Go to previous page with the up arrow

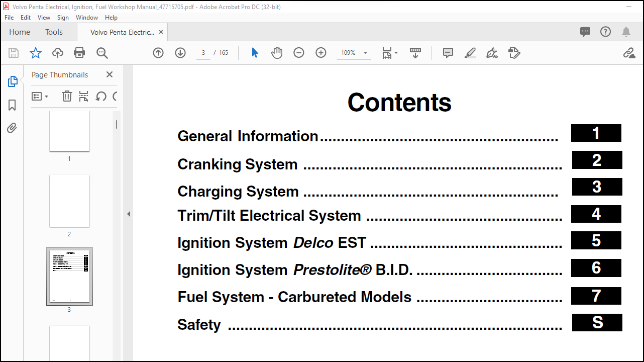tap(158, 53)
